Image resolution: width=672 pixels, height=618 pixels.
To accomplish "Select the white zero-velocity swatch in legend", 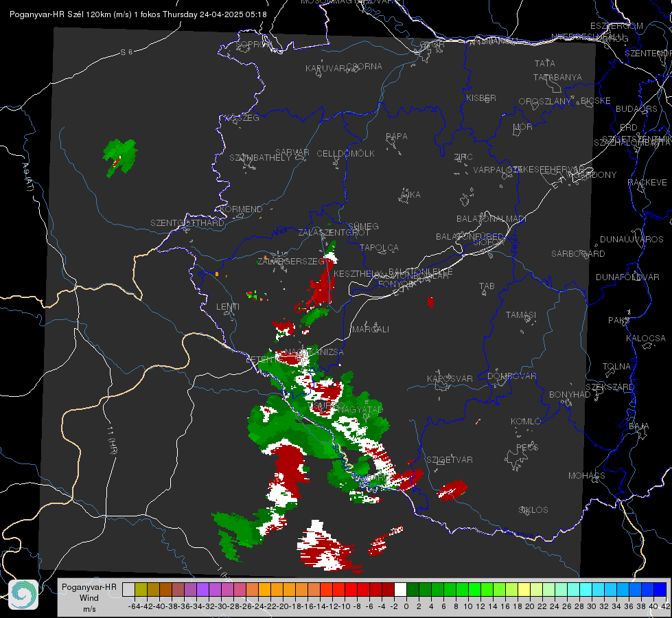I will click(x=400, y=590).
